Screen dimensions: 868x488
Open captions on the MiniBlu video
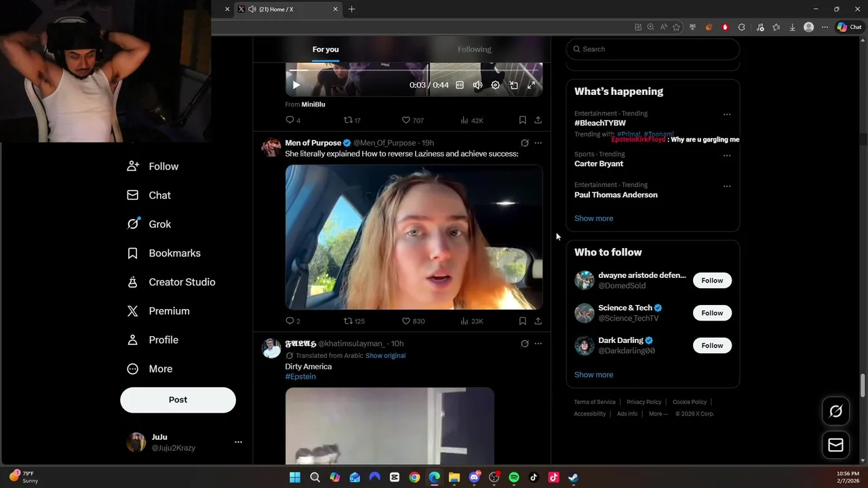460,85
